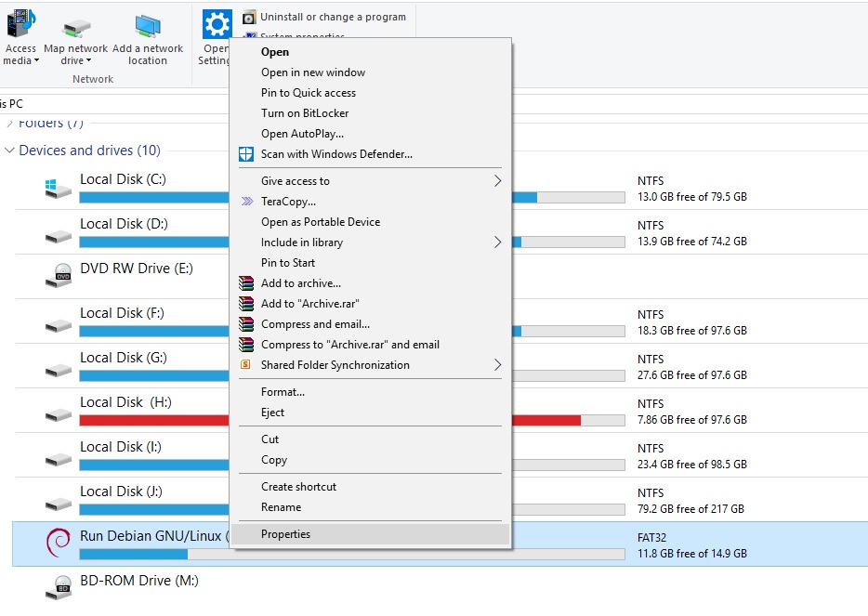Image resolution: width=868 pixels, height=616 pixels.
Task: Click the red Local Disk (H:) usage bar
Action: 153,420
